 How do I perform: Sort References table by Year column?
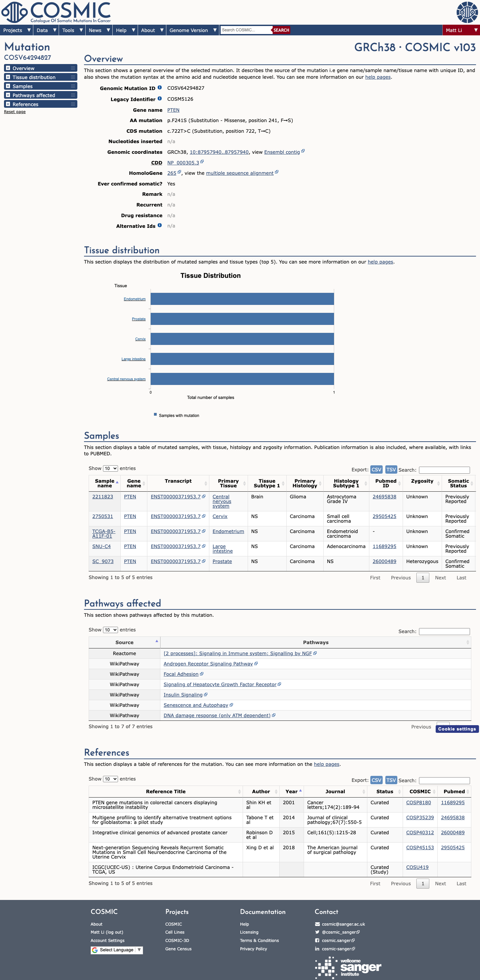point(292,791)
